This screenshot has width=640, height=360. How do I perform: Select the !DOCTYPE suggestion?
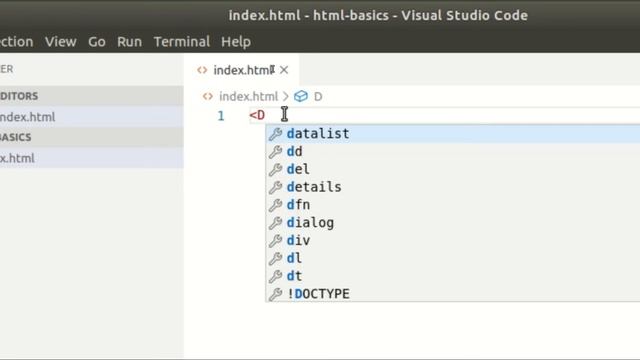tap(453, 293)
